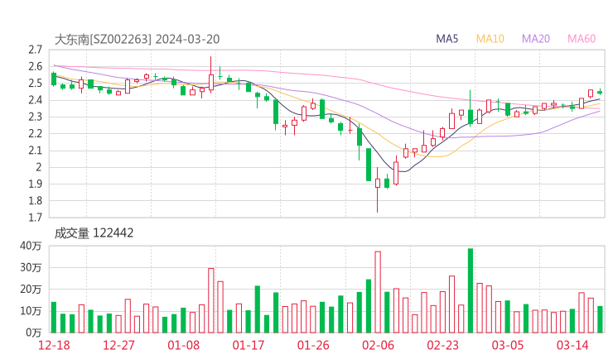The width and height of the screenshot is (613, 364).
Task: Click the 12-27 date axis label
Action: pos(118,345)
